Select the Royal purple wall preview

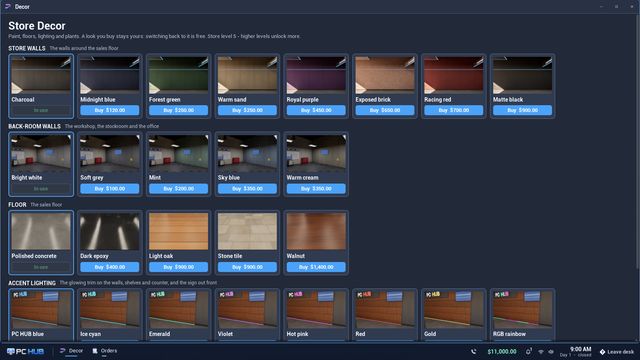click(x=316, y=75)
